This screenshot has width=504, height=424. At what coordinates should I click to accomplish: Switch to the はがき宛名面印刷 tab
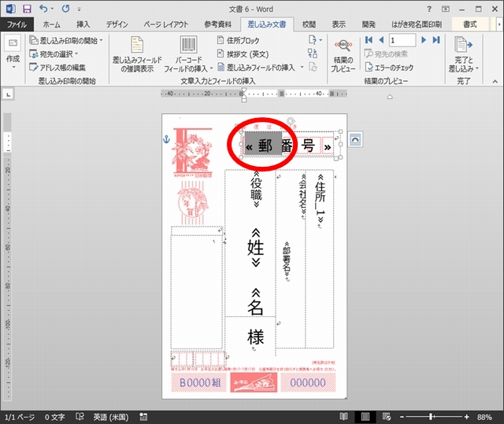(417, 24)
